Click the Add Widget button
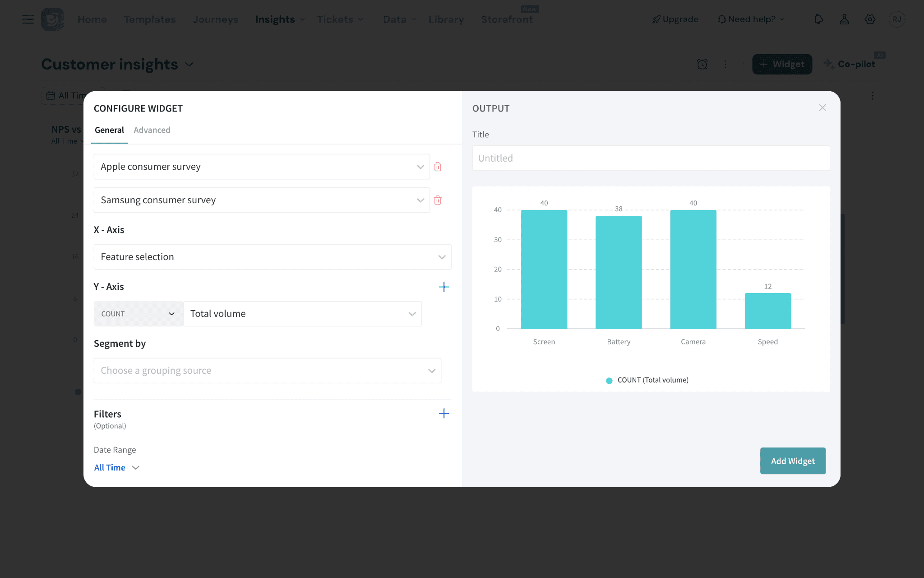Image resolution: width=924 pixels, height=578 pixels. 793,461
